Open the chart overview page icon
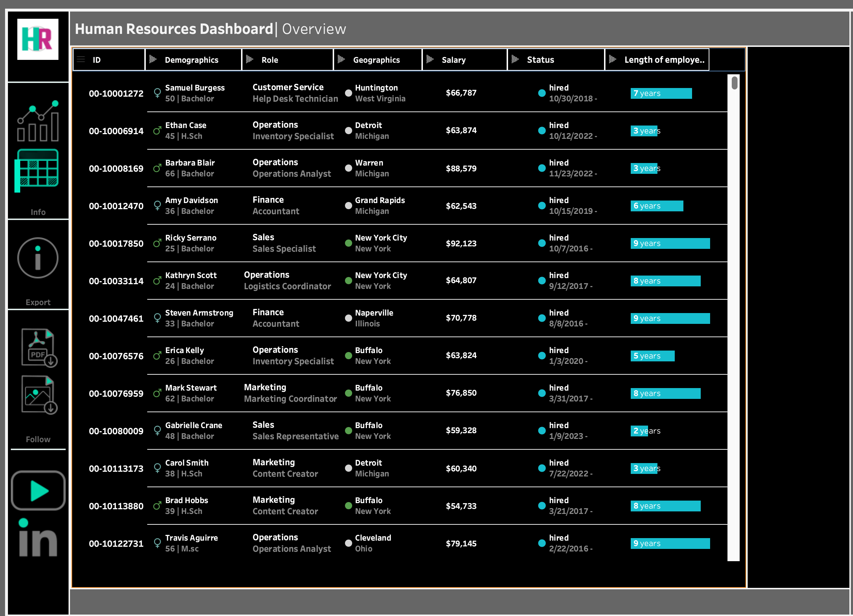Viewport: 853px width, 616px height. point(38,121)
